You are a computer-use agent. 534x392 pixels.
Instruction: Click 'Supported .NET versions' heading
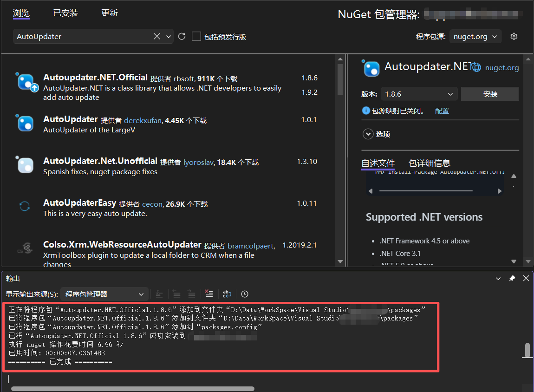point(424,217)
